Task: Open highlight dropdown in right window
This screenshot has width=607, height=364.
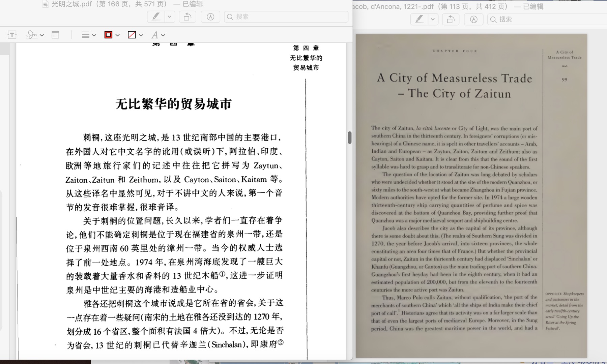Action: 433,20
